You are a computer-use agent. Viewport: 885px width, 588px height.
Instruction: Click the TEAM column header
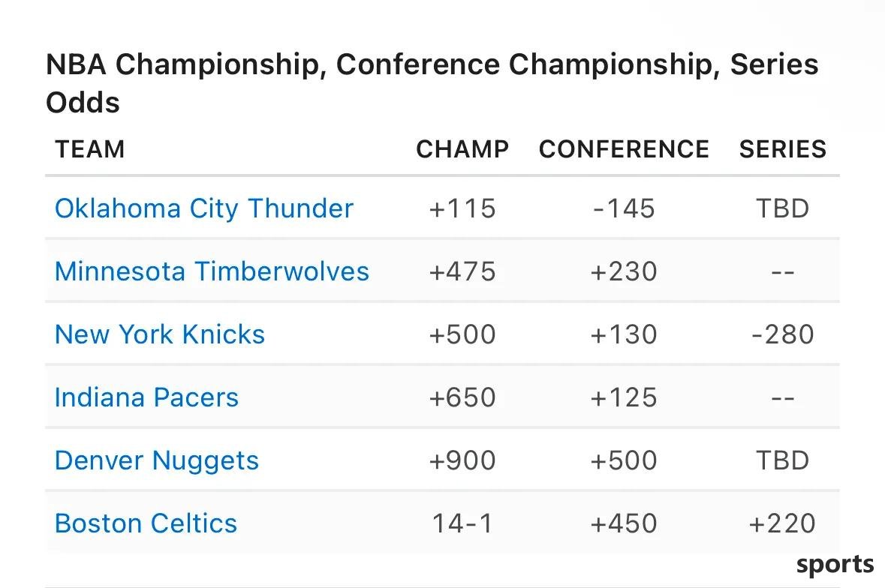point(90,149)
